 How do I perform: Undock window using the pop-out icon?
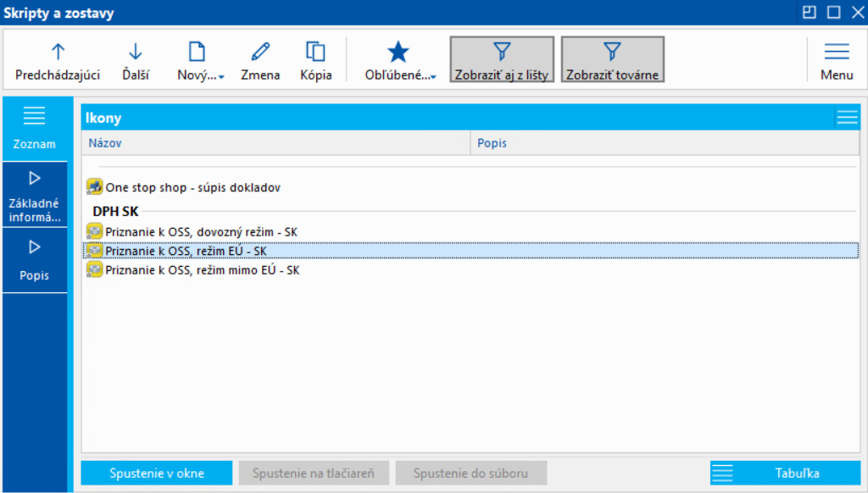(x=809, y=12)
